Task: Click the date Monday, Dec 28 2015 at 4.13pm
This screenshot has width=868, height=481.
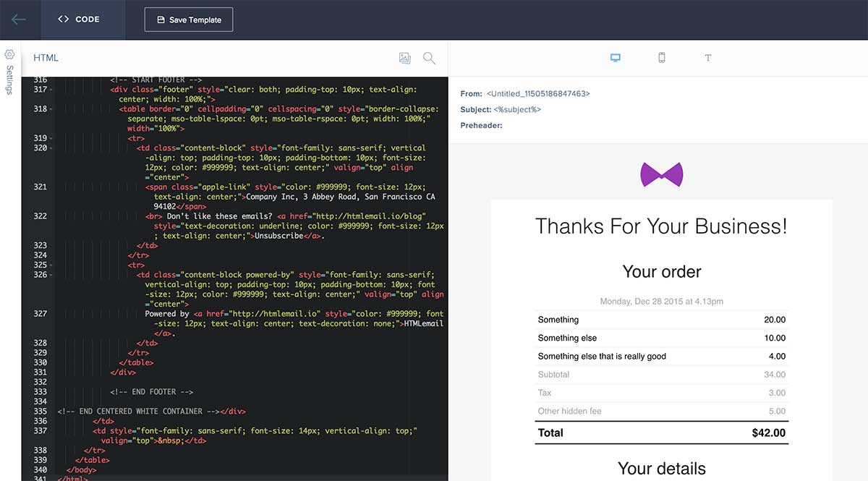Action: point(661,302)
